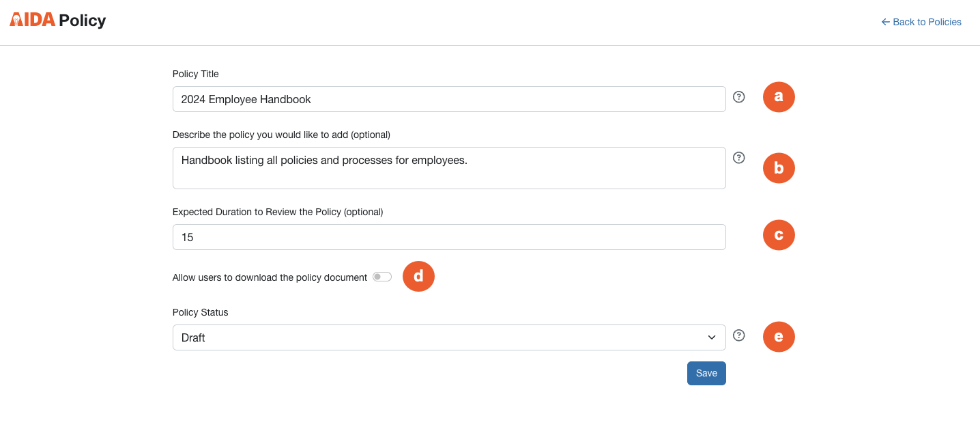Click marker badge e next to Policy Status
This screenshot has width=980, height=442.
(778, 336)
